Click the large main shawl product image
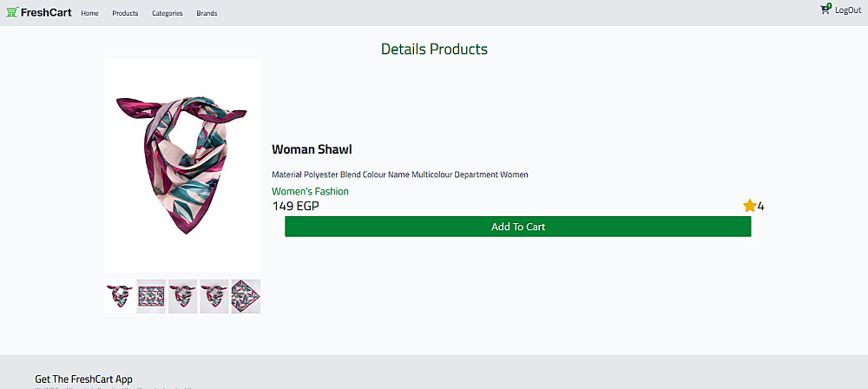Screen dimensions: 868x389 pos(182,165)
